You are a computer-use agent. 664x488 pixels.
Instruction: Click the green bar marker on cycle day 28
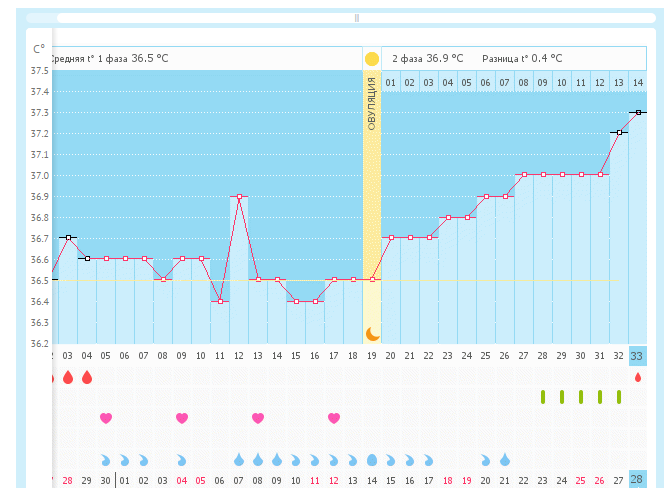click(543, 397)
